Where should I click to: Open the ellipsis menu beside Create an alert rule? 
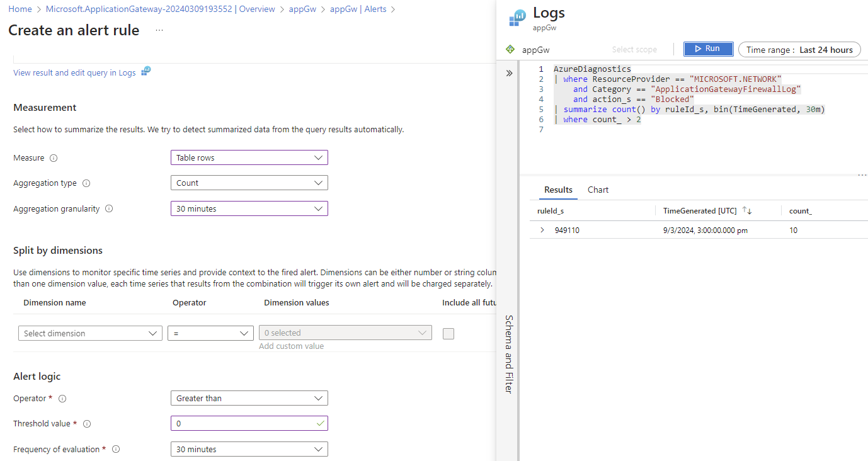click(159, 30)
